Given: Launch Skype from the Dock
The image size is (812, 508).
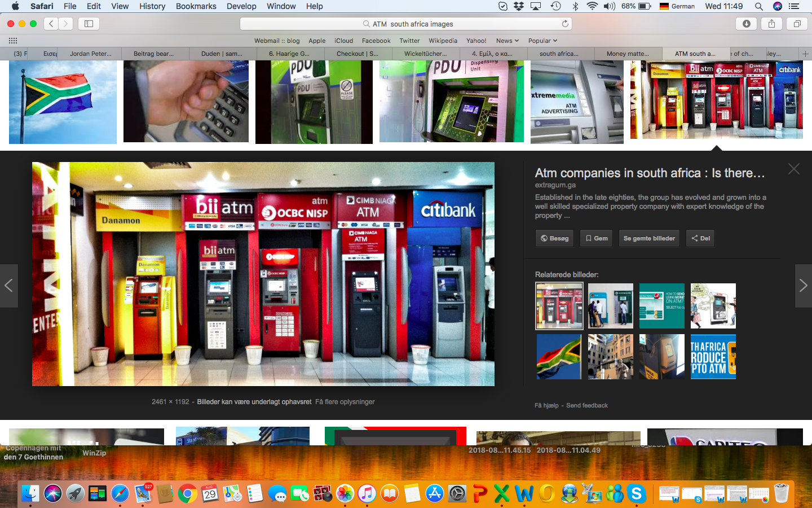Looking at the screenshot, I should coord(637,494).
